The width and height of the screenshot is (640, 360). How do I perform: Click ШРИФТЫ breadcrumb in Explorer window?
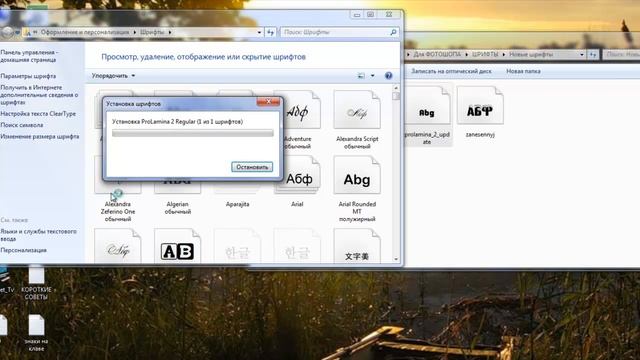(x=485, y=54)
